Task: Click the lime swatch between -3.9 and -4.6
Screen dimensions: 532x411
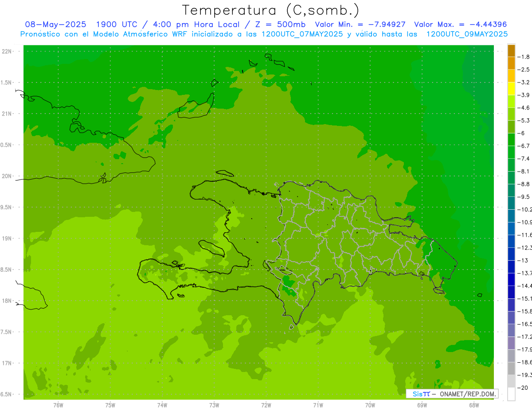Action: 511,102
